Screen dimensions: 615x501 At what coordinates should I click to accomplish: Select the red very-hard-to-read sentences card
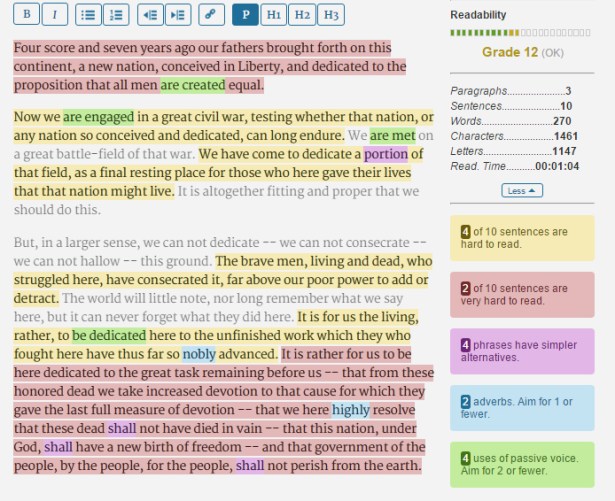(521, 294)
